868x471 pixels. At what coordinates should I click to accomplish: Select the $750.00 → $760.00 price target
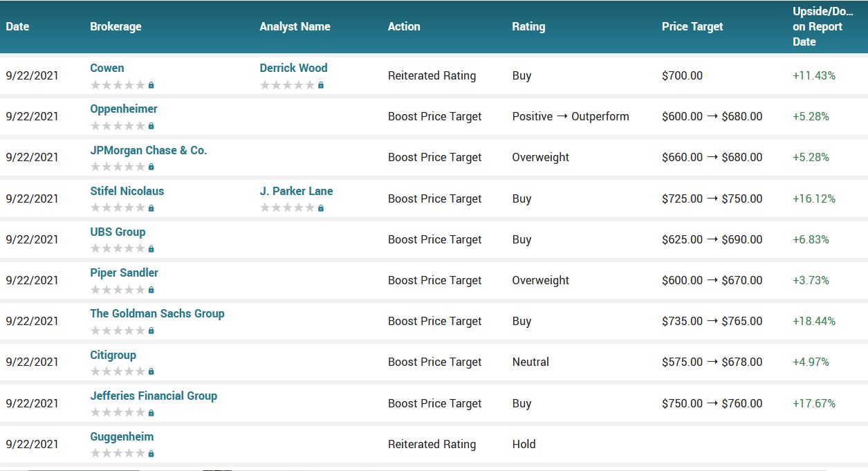coord(712,403)
